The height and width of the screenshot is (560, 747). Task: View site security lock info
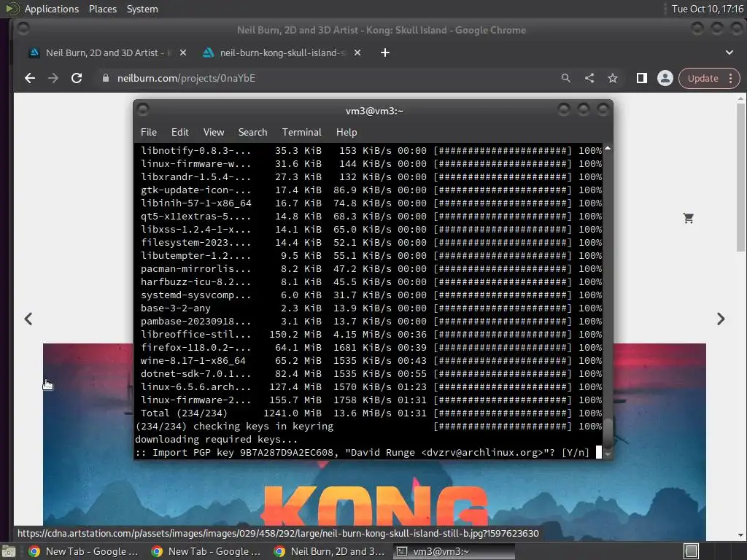pyautogui.click(x=106, y=78)
